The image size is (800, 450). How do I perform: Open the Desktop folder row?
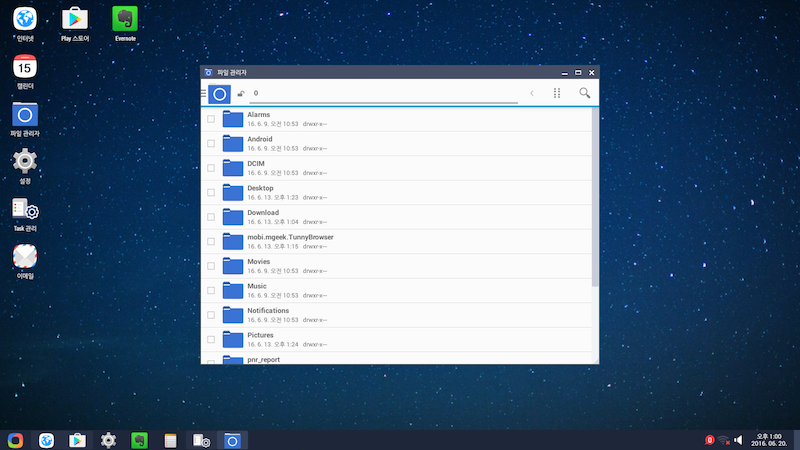pos(396,192)
